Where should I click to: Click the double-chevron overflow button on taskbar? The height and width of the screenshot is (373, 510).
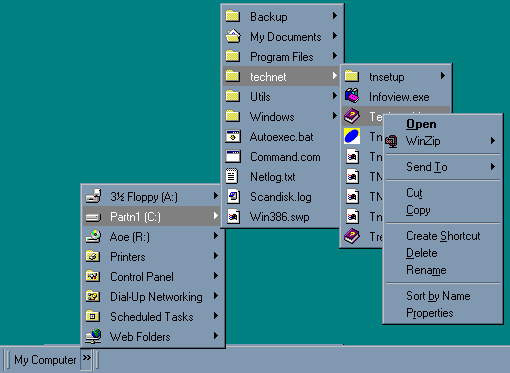click(x=86, y=359)
